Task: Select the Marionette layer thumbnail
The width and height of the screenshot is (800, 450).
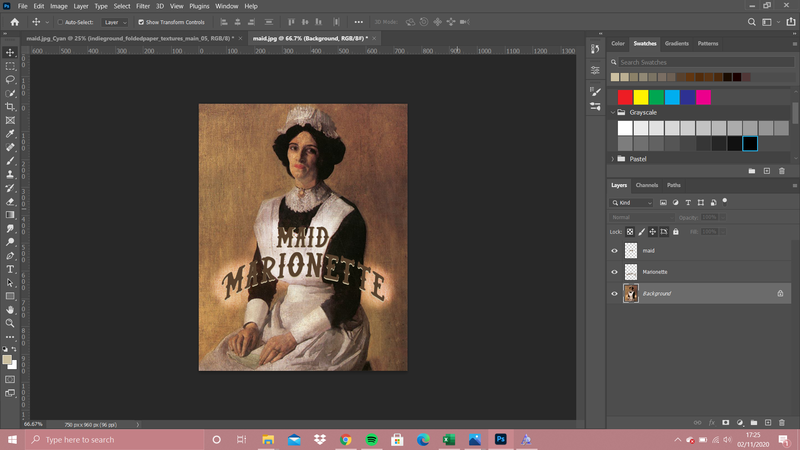Action: pyautogui.click(x=631, y=272)
